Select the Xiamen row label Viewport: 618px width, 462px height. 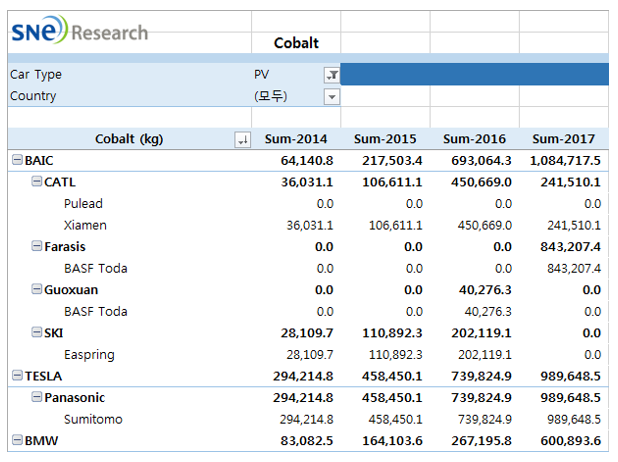pos(85,225)
